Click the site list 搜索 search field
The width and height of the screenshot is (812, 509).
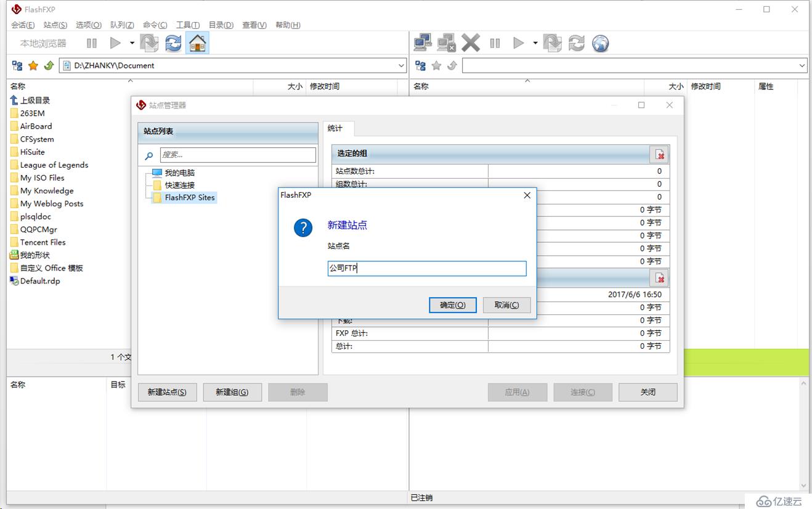click(x=238, y=155)
